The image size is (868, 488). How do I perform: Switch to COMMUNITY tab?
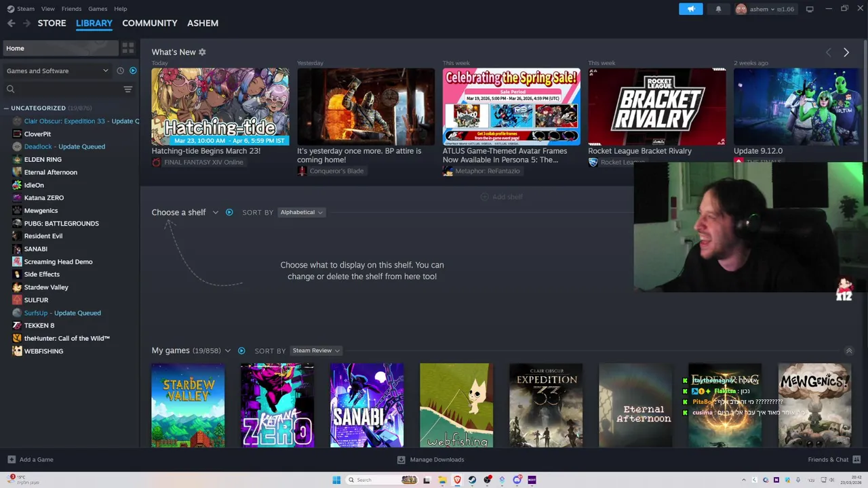pos(150,23)
